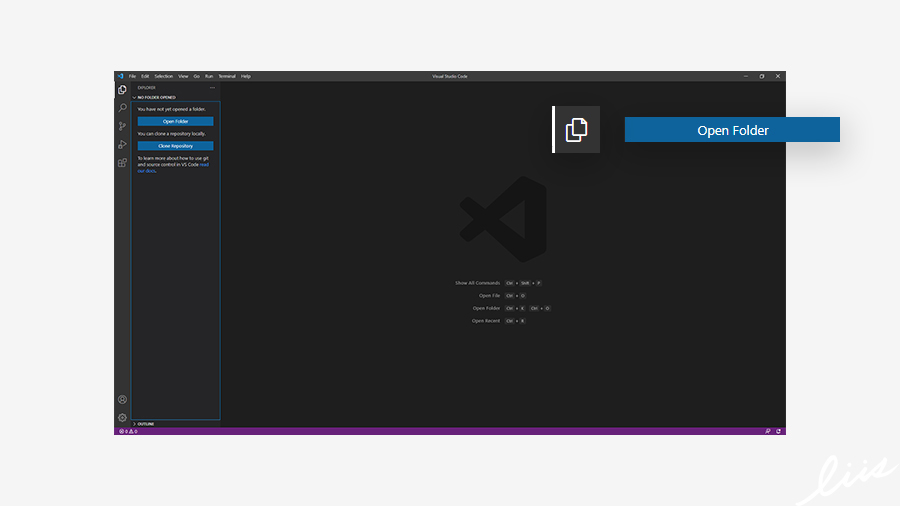
Task: Restore down the Visual Studio Code window
Action: click(x=762, y=76)
